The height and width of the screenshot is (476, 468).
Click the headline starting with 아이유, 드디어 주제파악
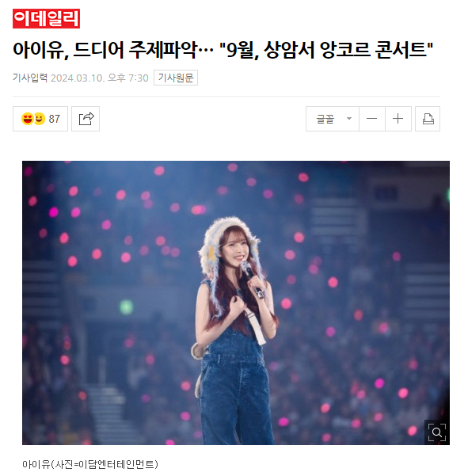[223, 49]
